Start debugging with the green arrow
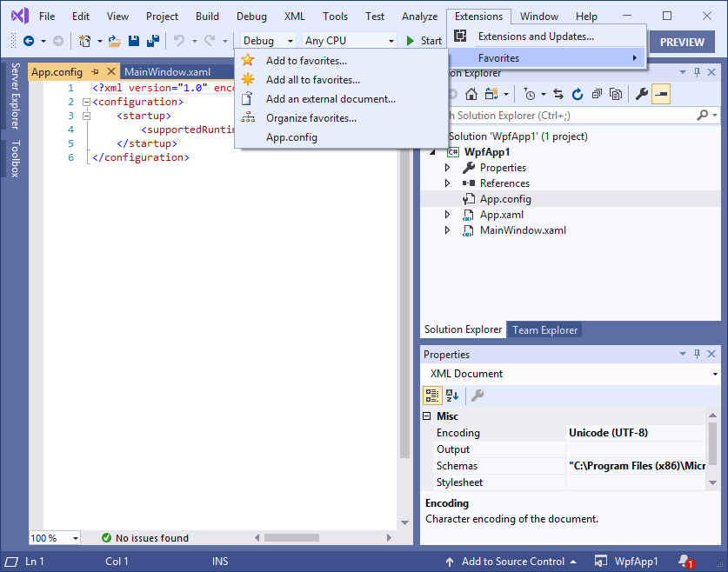This screenshot has width=728, height=572. coord(409,40)
